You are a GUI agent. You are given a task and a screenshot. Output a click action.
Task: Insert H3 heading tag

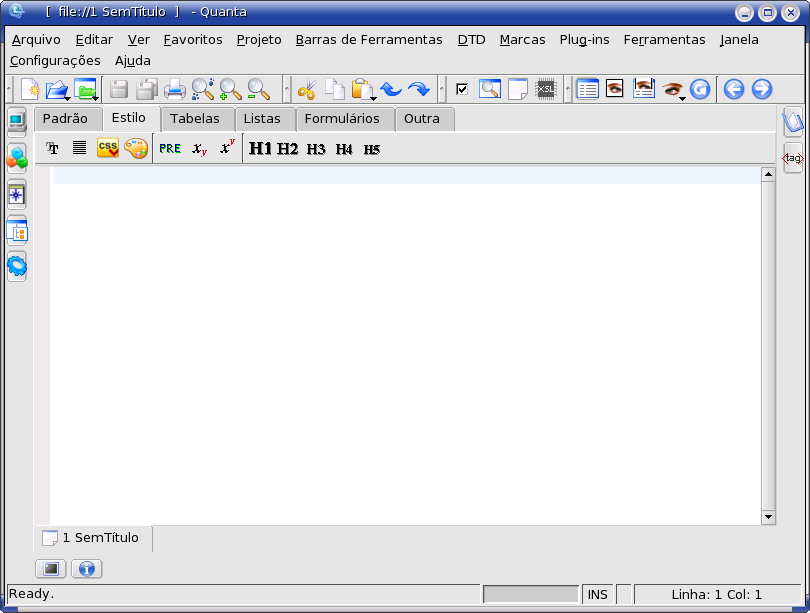[316, 149]
